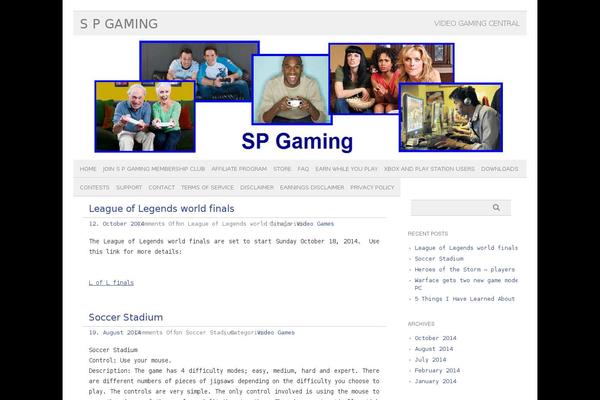Open the Earnings Disclaimer page

pos(312,188)
